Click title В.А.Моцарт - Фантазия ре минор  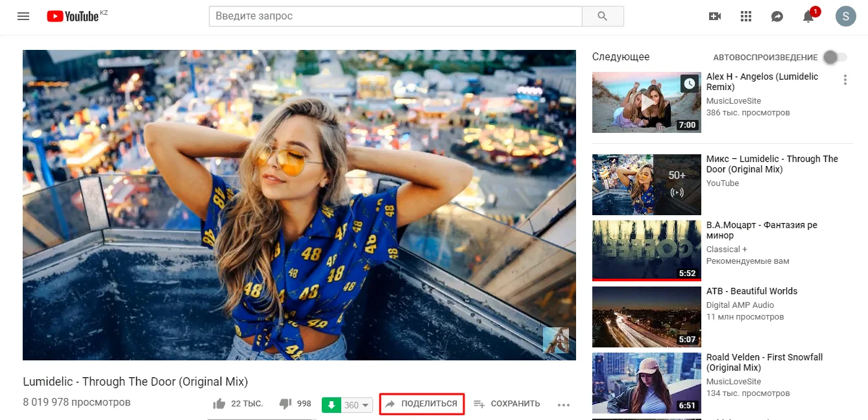click(x=762, y=230)
